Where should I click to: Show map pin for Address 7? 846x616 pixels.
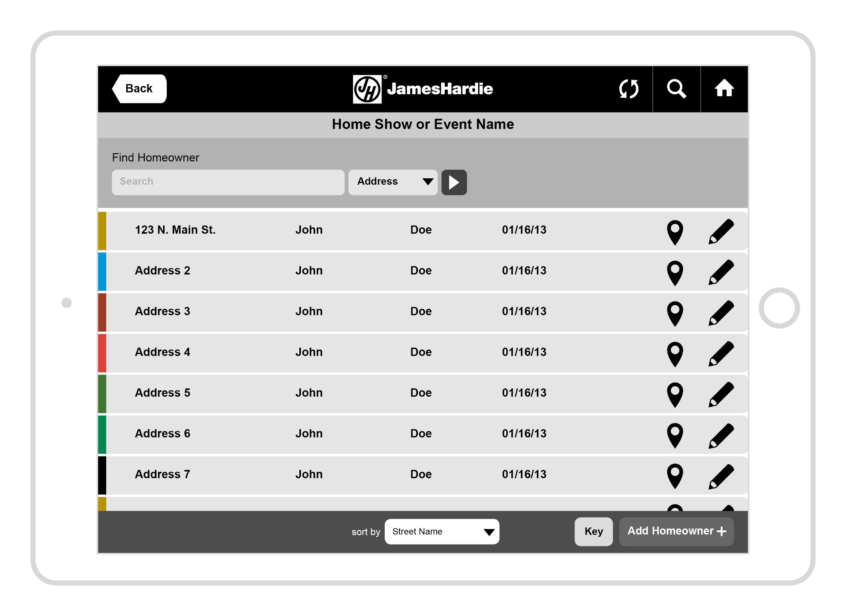click(675, 476)
